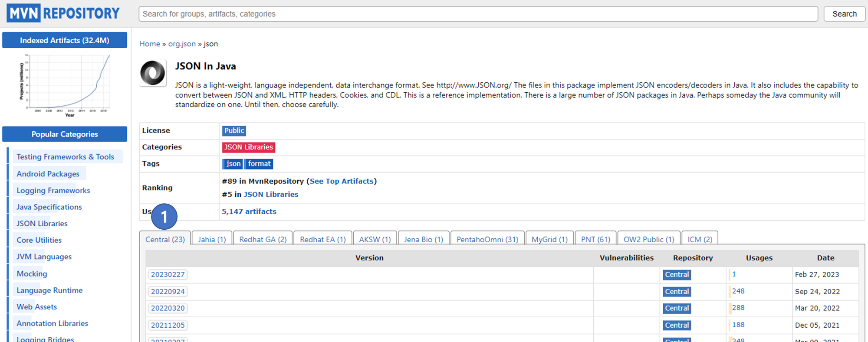Viewport: 868px width, 342px height.
Task: Click the Popular Categories header
Action: coord(65,134)
